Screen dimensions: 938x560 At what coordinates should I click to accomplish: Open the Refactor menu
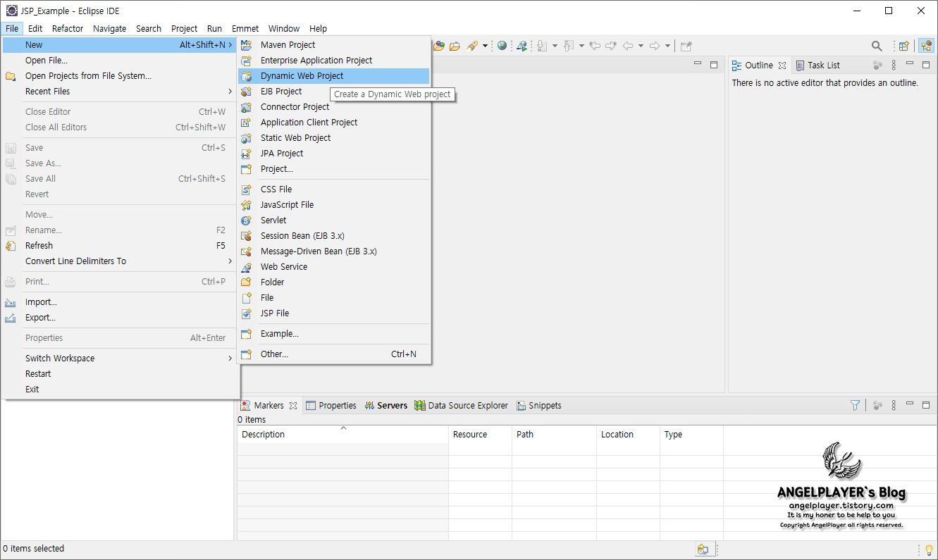coord(68,29)
